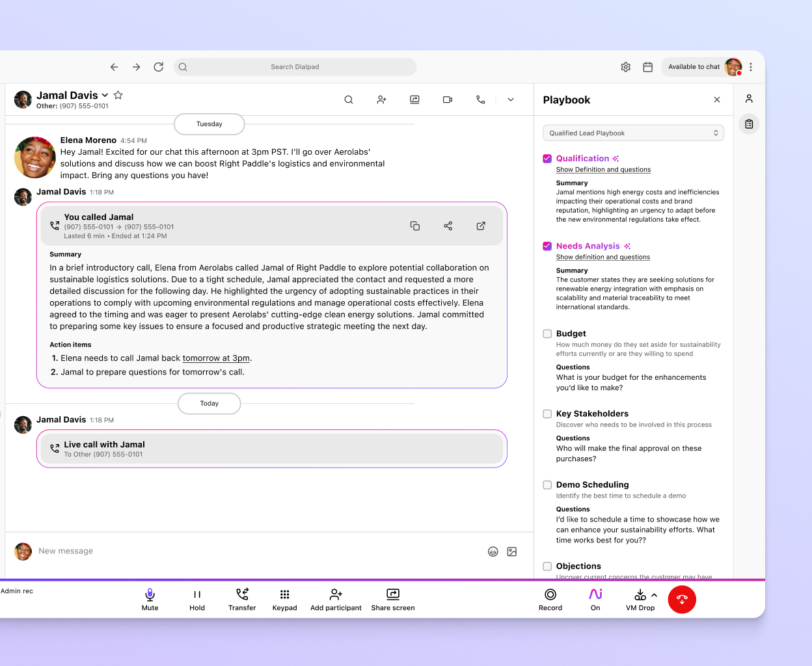
Task: Start recording the call
Action: pos(550,599)
